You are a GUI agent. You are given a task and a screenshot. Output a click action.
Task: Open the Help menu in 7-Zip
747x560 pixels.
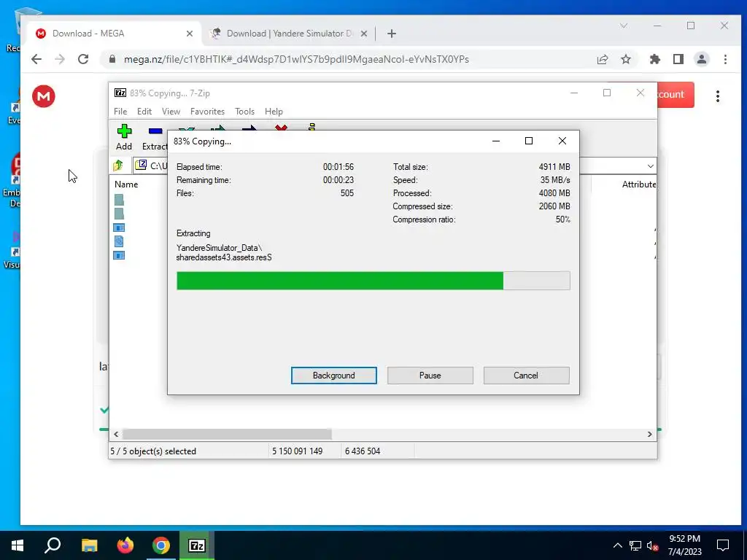click(274, 111)
